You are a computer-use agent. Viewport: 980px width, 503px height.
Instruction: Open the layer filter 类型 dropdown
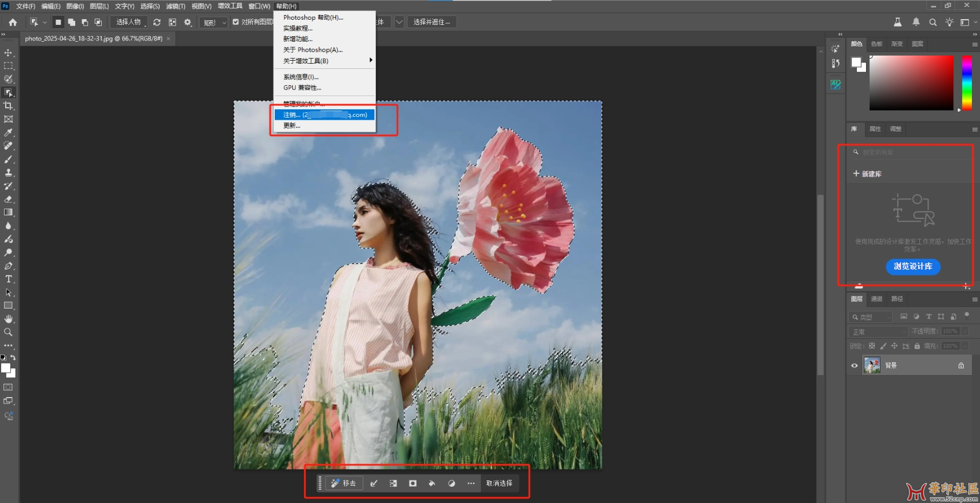(x=871, y=317)
